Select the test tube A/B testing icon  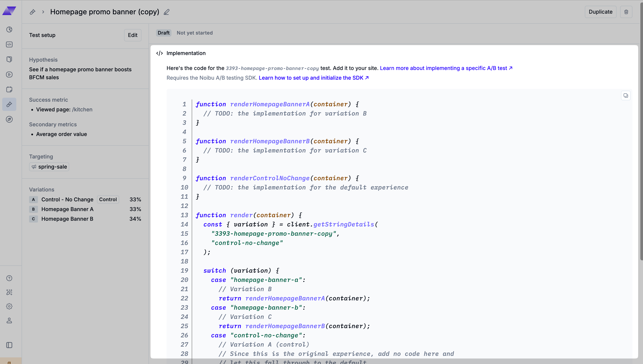9,104
